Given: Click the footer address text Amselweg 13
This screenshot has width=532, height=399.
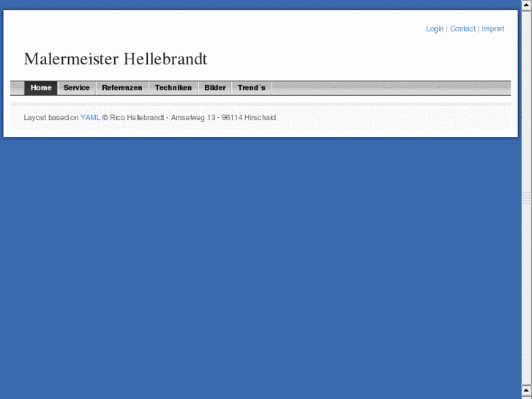Looking at the screenshot, I should coord(193,117).
